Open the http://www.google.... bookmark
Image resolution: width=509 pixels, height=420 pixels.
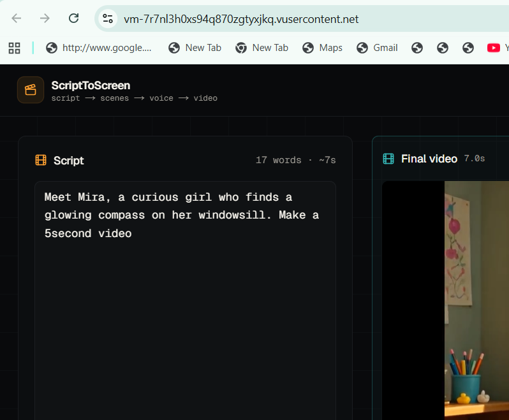click(99, 48)
